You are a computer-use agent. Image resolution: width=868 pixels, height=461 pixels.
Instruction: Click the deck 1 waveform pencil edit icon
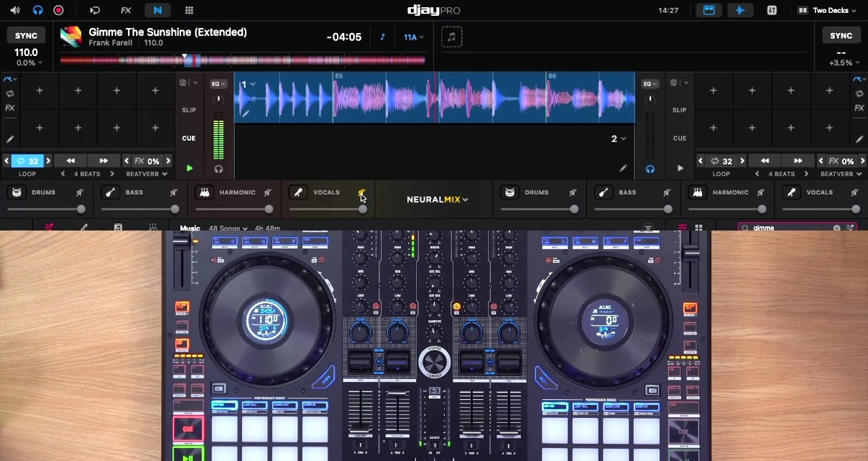coord(246,113)
